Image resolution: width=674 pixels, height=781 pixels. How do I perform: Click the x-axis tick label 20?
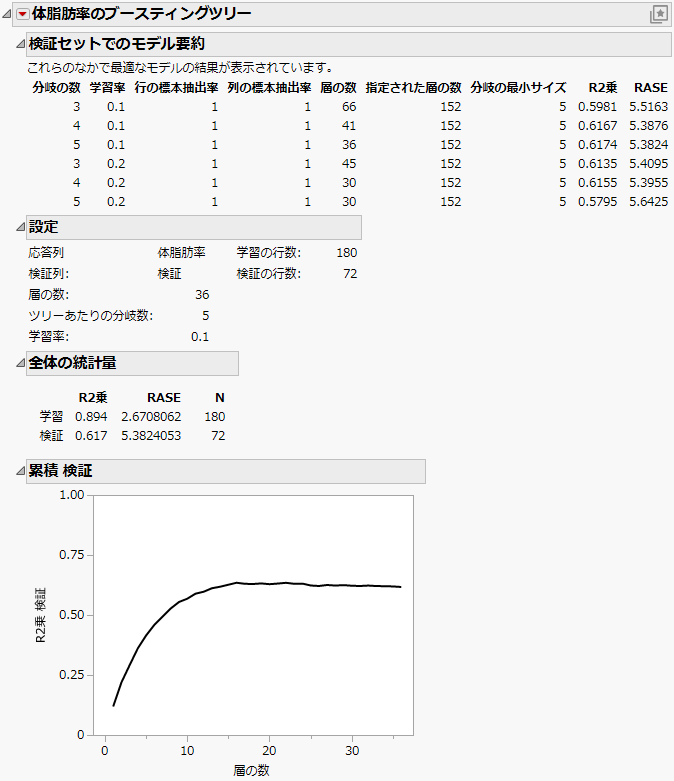coord(269,751)
